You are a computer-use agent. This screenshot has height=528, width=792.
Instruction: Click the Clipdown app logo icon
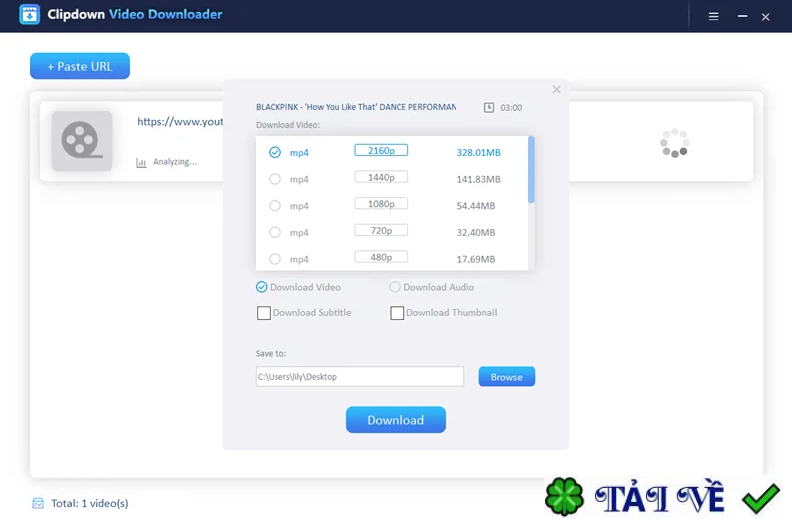click(29, 15)
